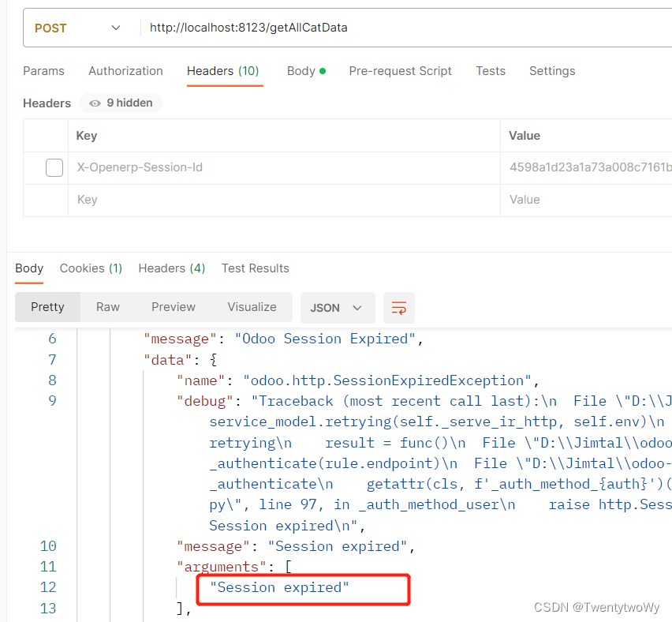672x622 pixels.
Task: Enable the empty header row checkbox
Action: (x=53, y=200)
